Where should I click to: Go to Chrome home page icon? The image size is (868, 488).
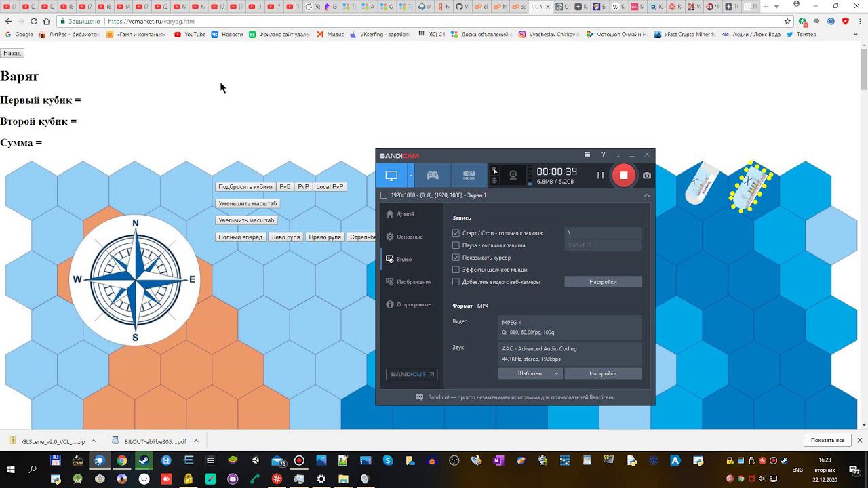pyautogui.click(x=47, y=21)
